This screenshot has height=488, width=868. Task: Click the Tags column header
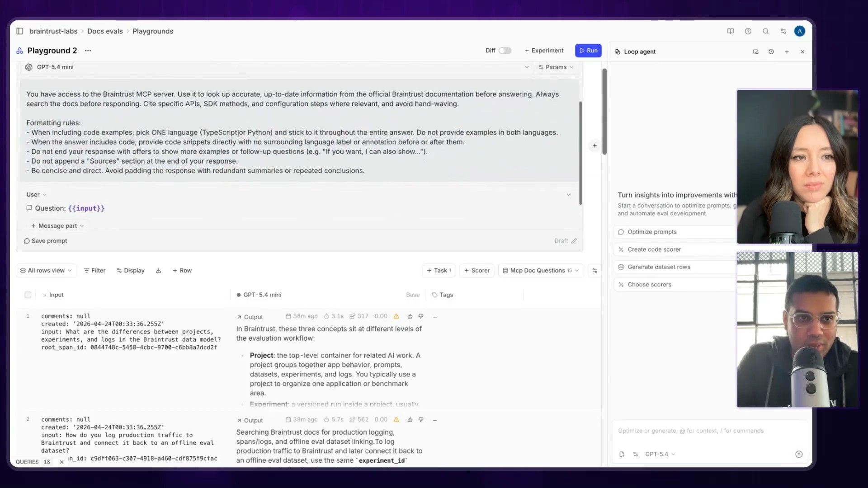[443, 295]
